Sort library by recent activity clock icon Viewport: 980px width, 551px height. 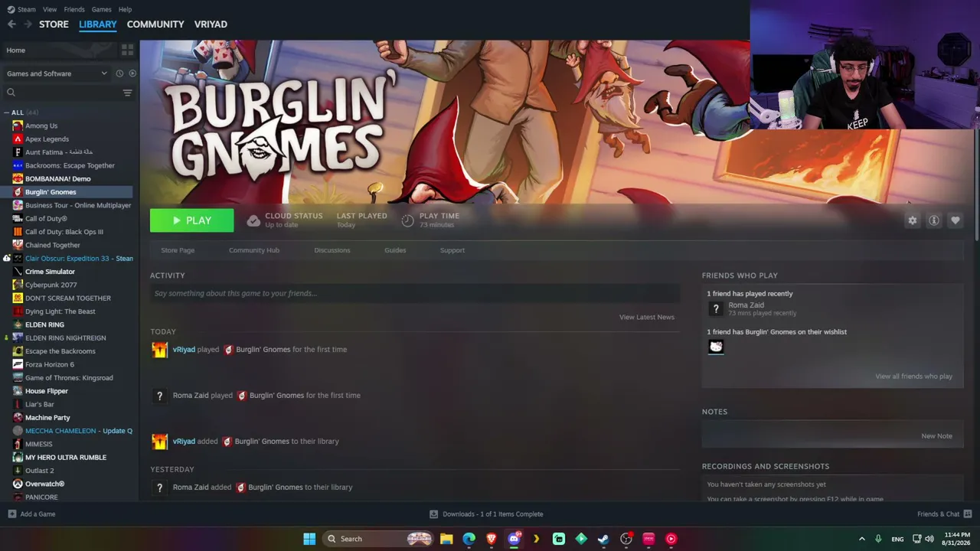(x=119, y=73)
